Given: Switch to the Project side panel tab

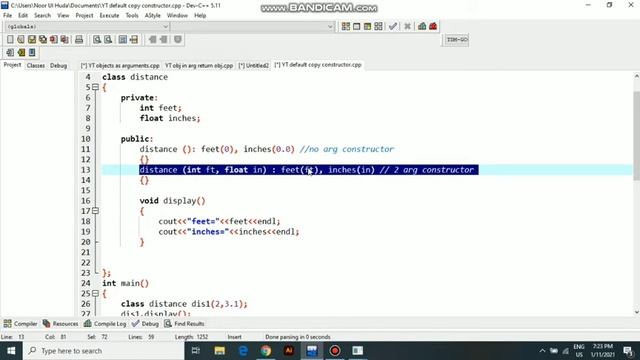Looking at the screenshot, I should 12,65.
